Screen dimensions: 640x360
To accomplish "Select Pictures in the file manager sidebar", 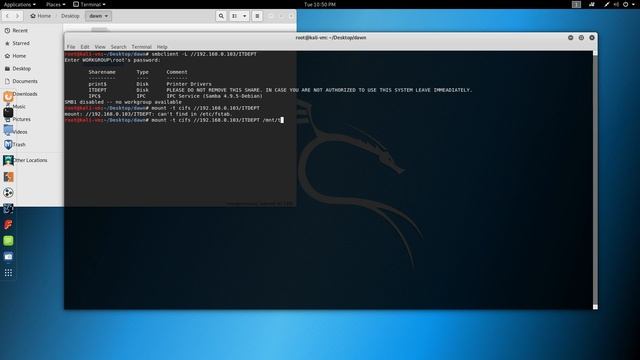I will (22, 119).
